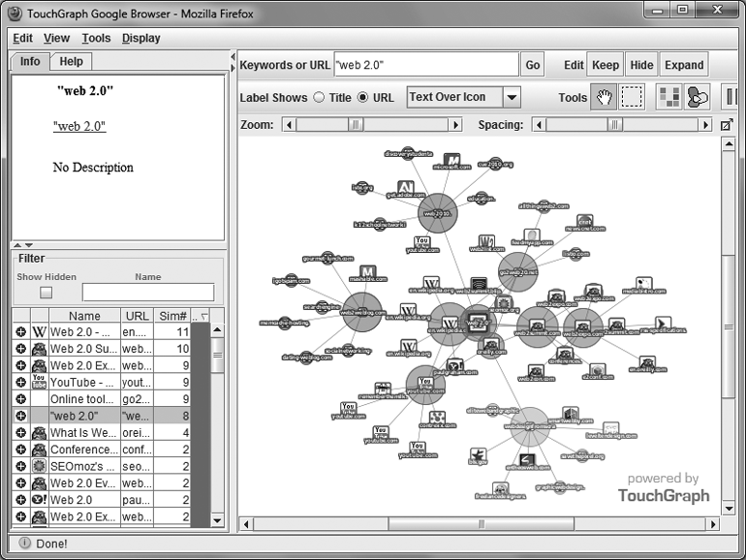746x560 pixels.
Task: Enable the Show Hidden checkbox
Action: tap(46, 292)
